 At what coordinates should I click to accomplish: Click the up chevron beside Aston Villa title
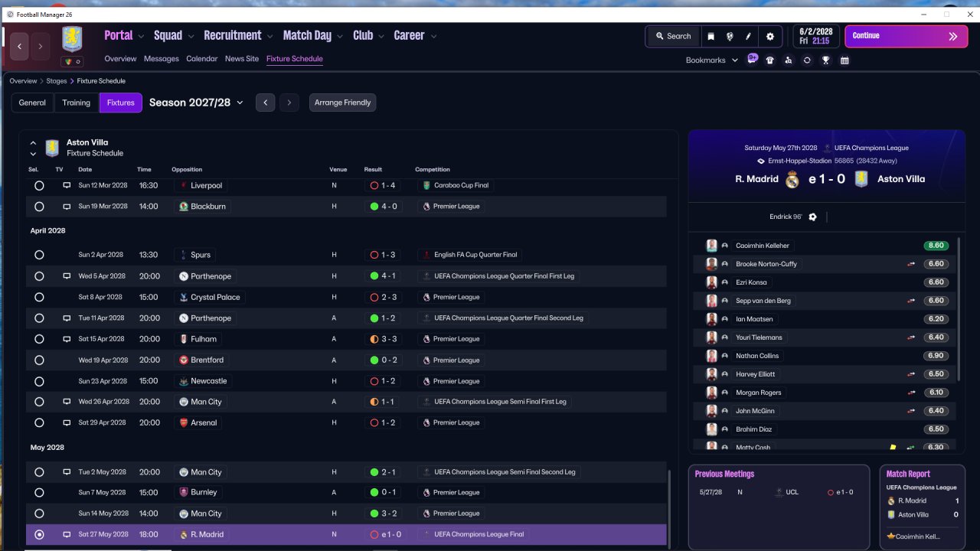[x=33, y=143]
